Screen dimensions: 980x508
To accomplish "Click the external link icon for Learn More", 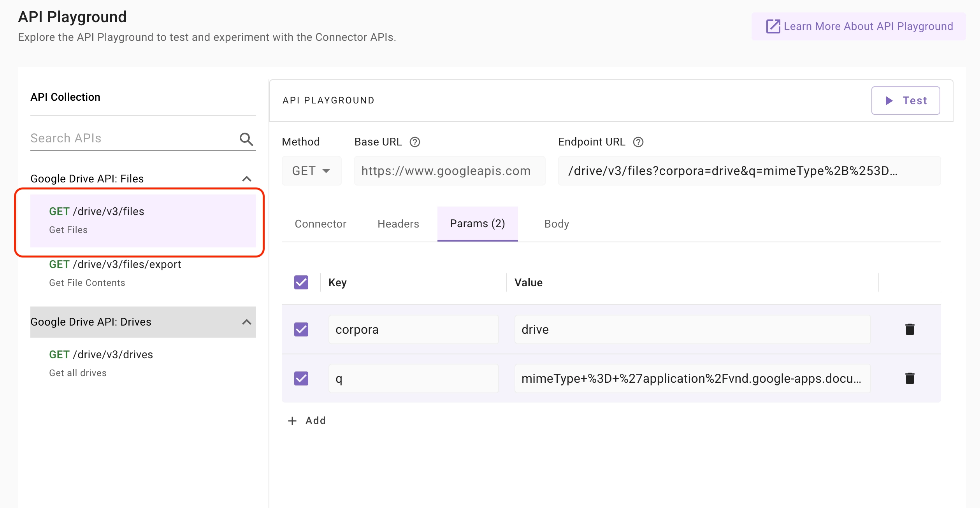I will 773,26.
